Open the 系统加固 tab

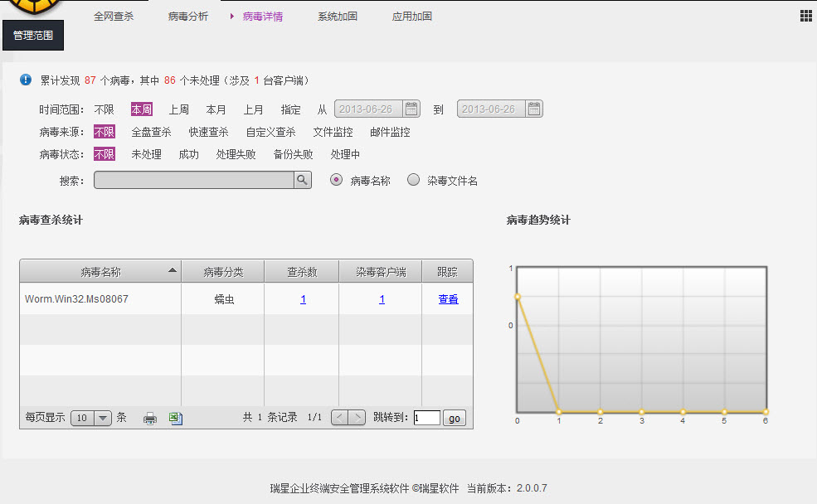coord(338,17)
